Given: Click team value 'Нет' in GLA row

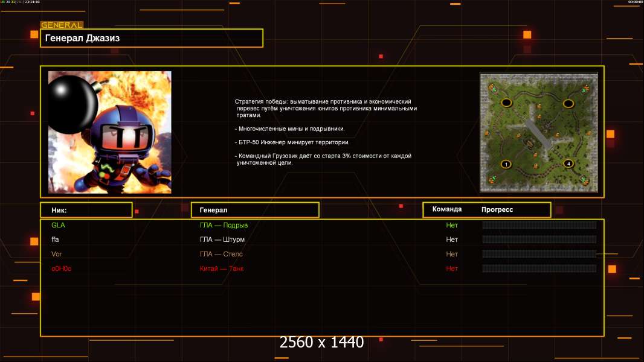Looking at the screenshot, I should pyautogui.click(x=452, y=225).
